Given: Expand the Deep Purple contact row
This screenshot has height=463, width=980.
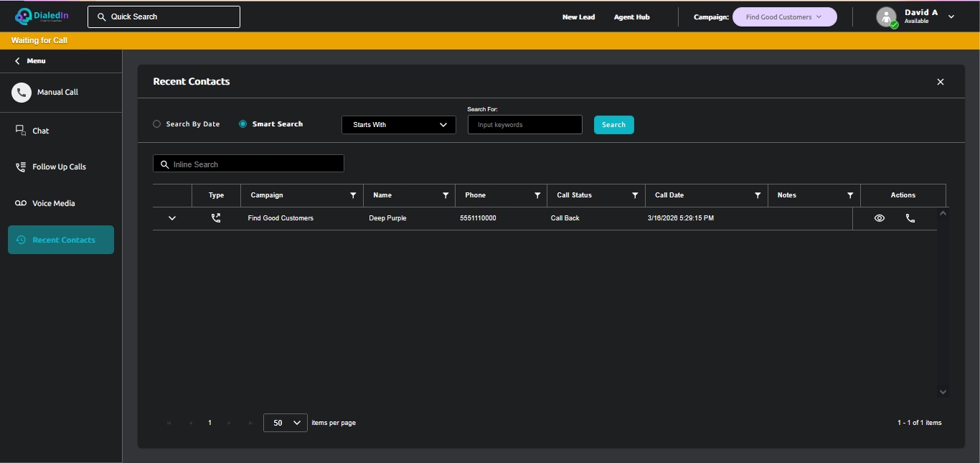Looking at the screenshot, I should [x=172, y=218].
